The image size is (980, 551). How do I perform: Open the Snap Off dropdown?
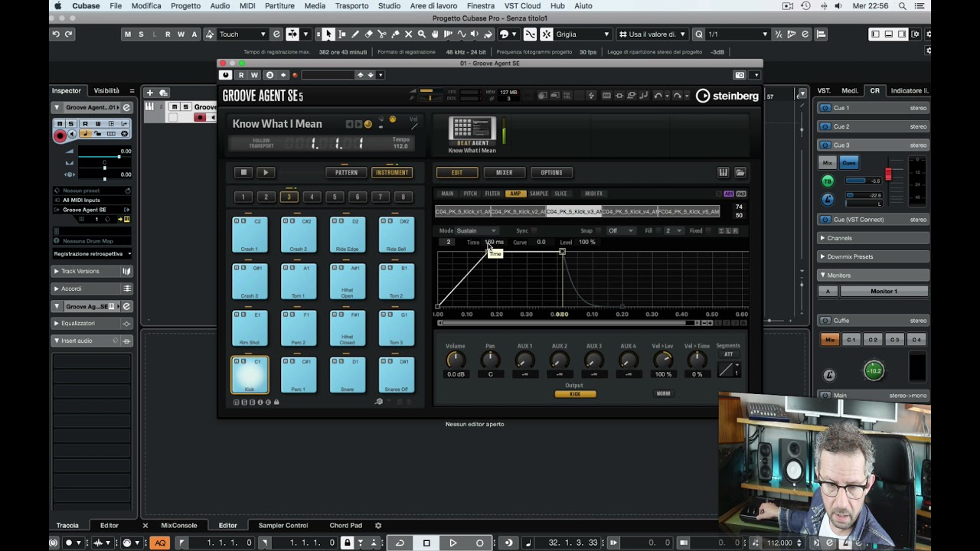[621, 230]
